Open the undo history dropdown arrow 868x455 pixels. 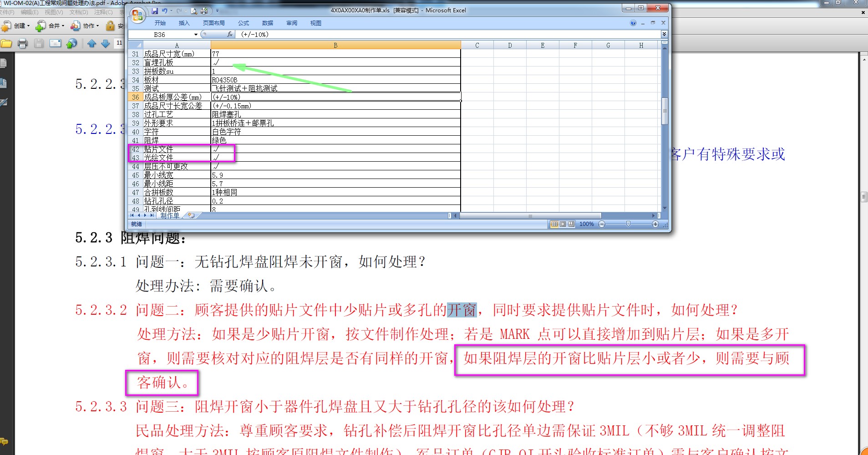coord(171,10)
